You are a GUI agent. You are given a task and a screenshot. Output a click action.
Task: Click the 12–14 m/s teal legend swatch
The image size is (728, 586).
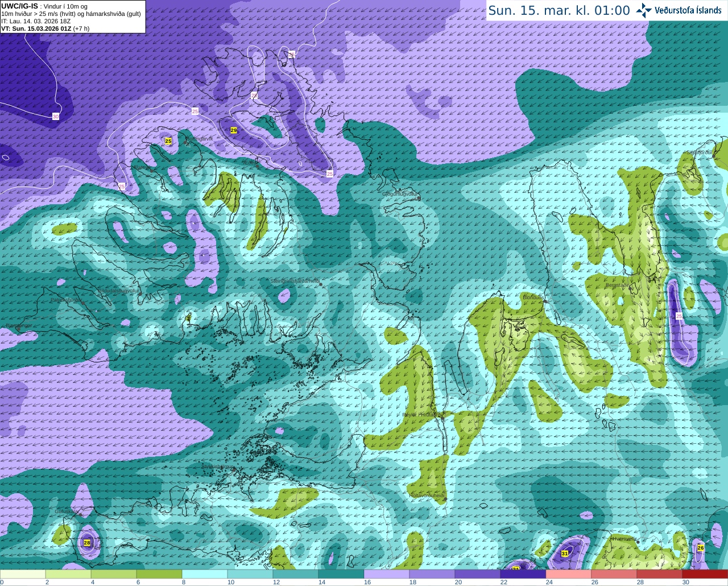(x=296, y=574)
